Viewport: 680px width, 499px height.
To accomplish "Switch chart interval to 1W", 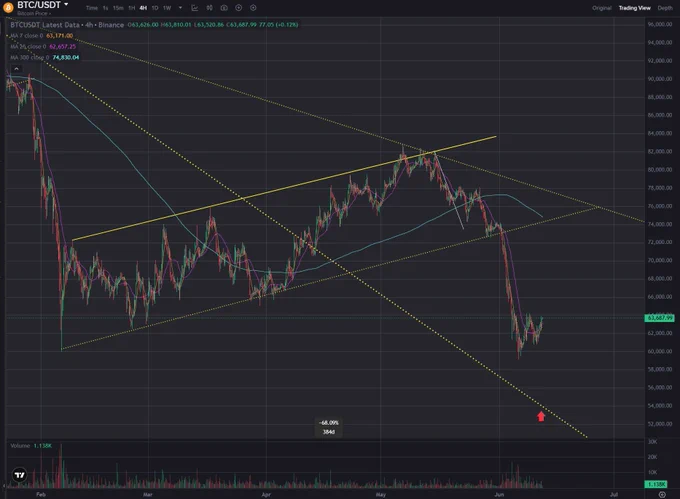I will click(167, 8).
